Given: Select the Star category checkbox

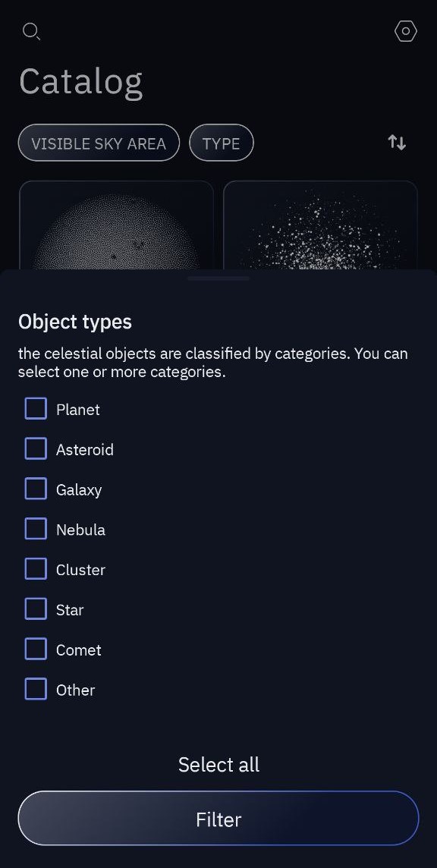Looking at the screenshot, I should click(36, 609).
